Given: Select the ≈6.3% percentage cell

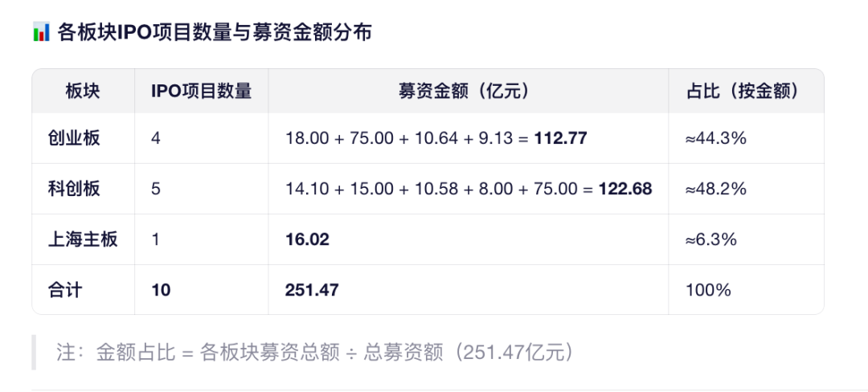Looking at the screenshot, I should [x=711, y=239].
